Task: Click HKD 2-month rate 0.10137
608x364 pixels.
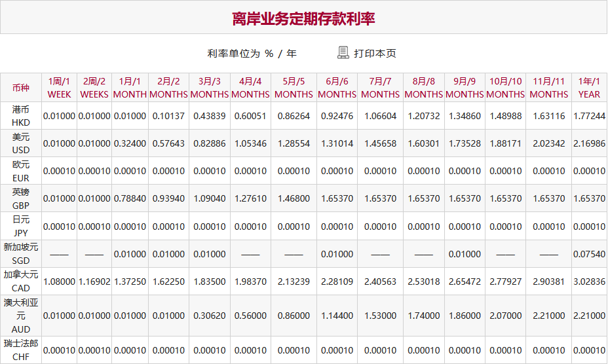Action: tap(168, 116)
